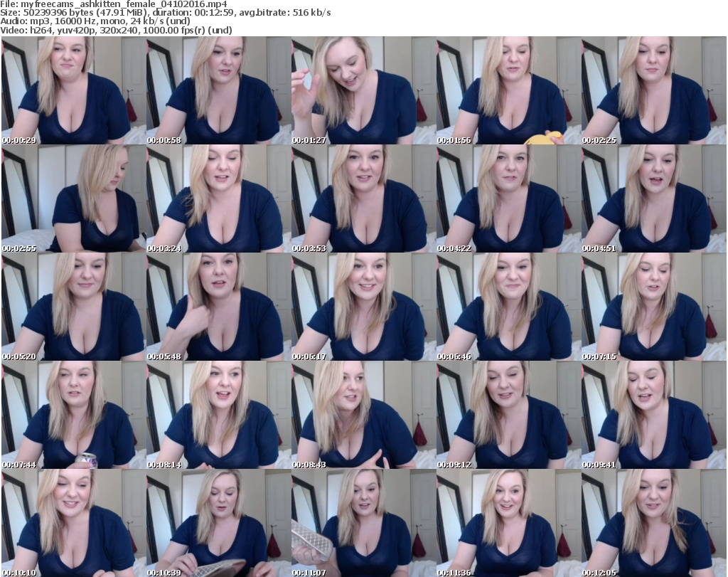Image resolution: width=728 pixels, height=577 pixels.
Task: Click the thumbnail timestamped 00:02:25
Action: pyautogui.click(x=654, y=90)
